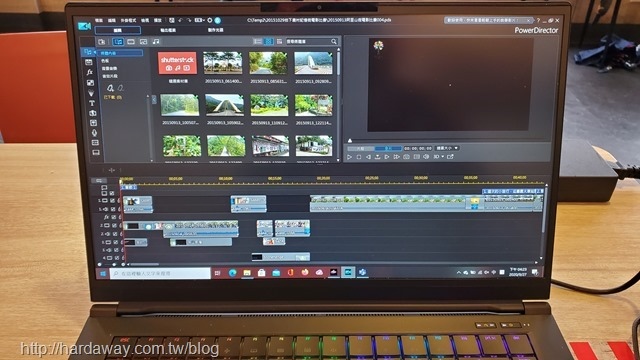Open the 檔案 menu
The image size is (640, 360).
(99, 20)
